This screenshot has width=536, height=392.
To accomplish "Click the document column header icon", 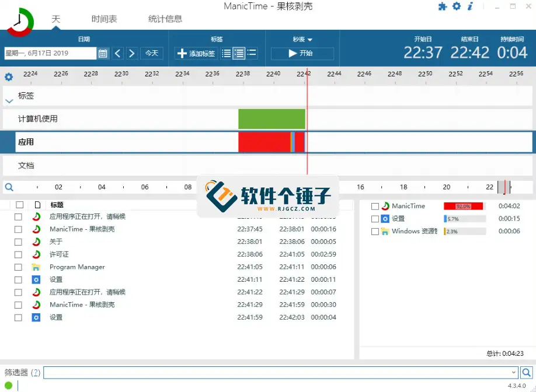I will pos(37,205).
